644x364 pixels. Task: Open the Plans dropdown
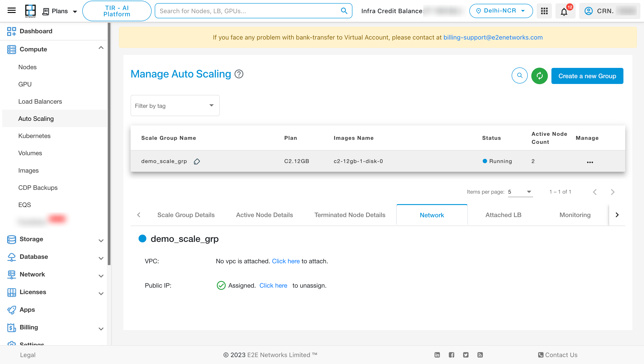coord(59,11)
